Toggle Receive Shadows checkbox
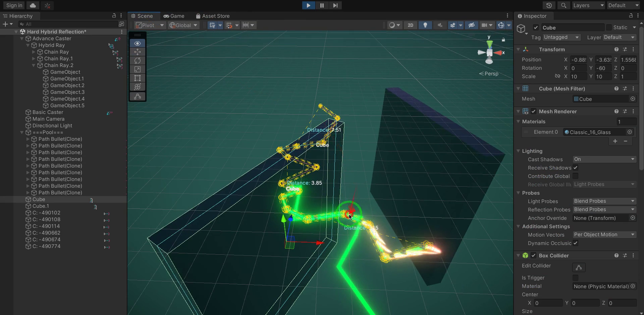644x315 pixels. tap(576, 168)
